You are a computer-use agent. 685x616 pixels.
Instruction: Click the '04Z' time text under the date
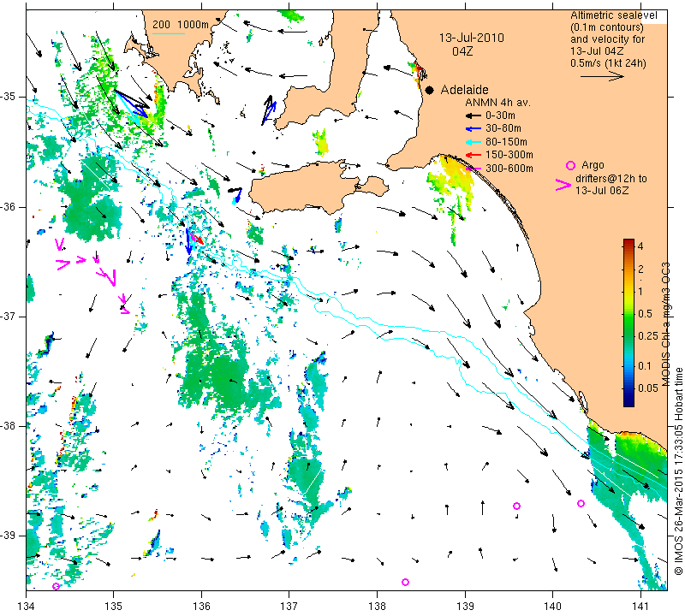(462, 51)
